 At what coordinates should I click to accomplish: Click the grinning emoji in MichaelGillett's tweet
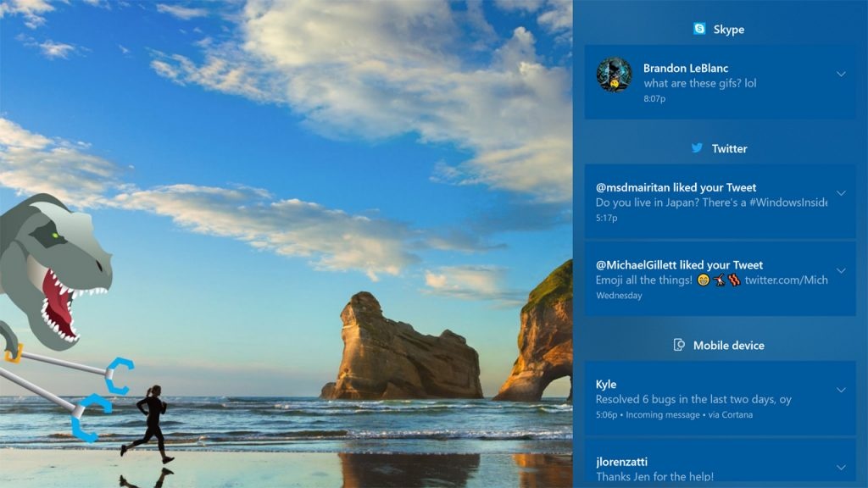tap(702, 280)
